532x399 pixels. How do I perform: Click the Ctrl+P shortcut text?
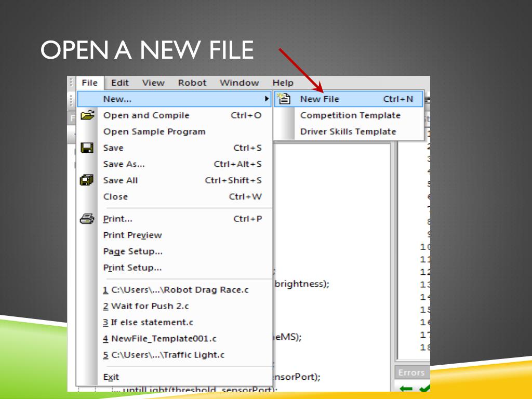[x=248, y=219]
